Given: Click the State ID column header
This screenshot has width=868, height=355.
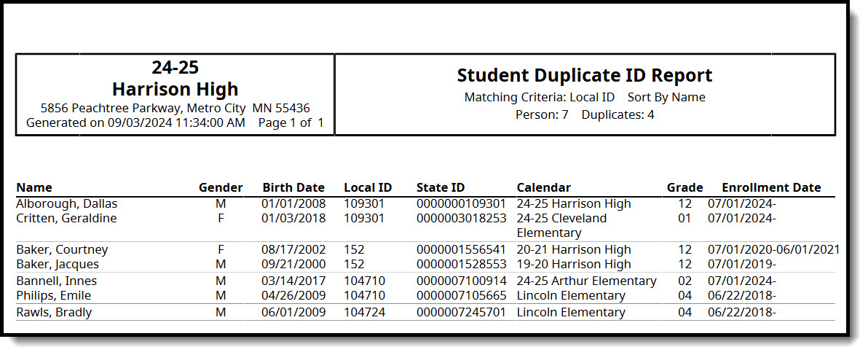Looking at the screenshot, I should pyautogui.click(x=441, y=187).
